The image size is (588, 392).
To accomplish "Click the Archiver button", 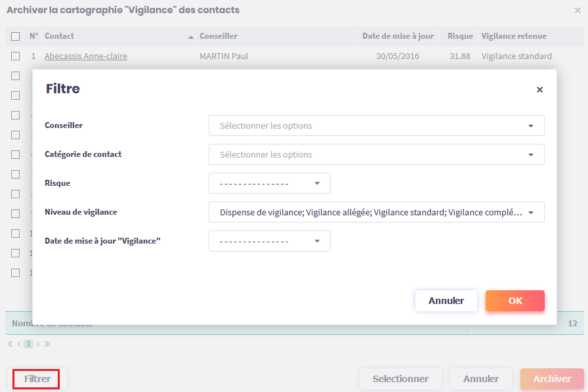I will coord(551,379).
